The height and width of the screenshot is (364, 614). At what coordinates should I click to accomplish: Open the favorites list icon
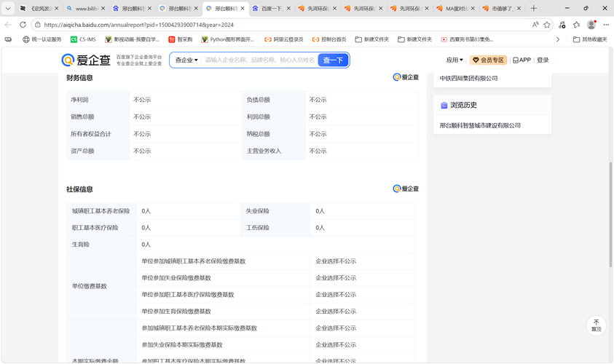click(576, 25)
